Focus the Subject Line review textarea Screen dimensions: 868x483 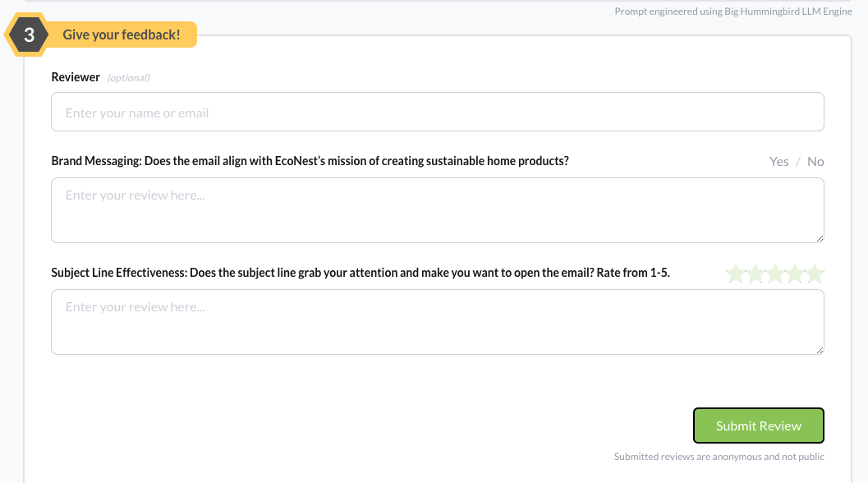[437, 322]
